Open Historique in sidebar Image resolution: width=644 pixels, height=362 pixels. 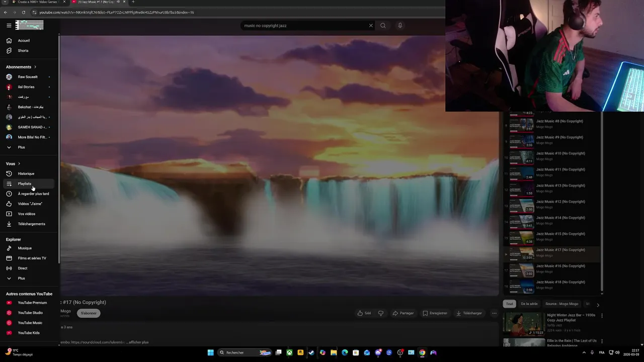(x=29, y=173)
